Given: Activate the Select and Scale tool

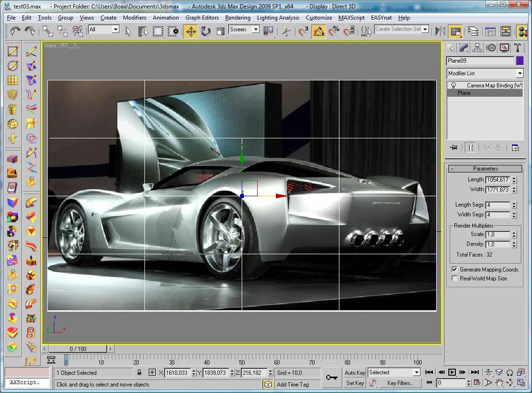Looking at the screenshot, I should 221,31.
